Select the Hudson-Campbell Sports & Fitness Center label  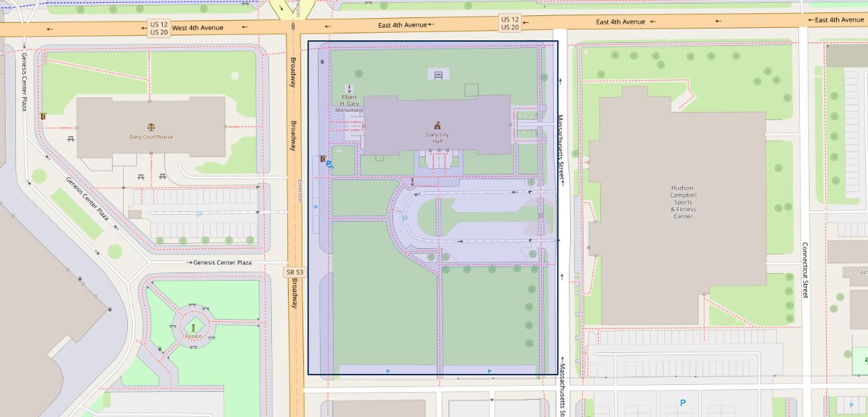point(683,202)
